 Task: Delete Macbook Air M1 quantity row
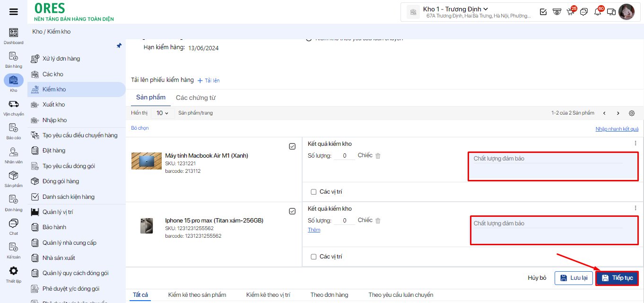coord(378,156)
